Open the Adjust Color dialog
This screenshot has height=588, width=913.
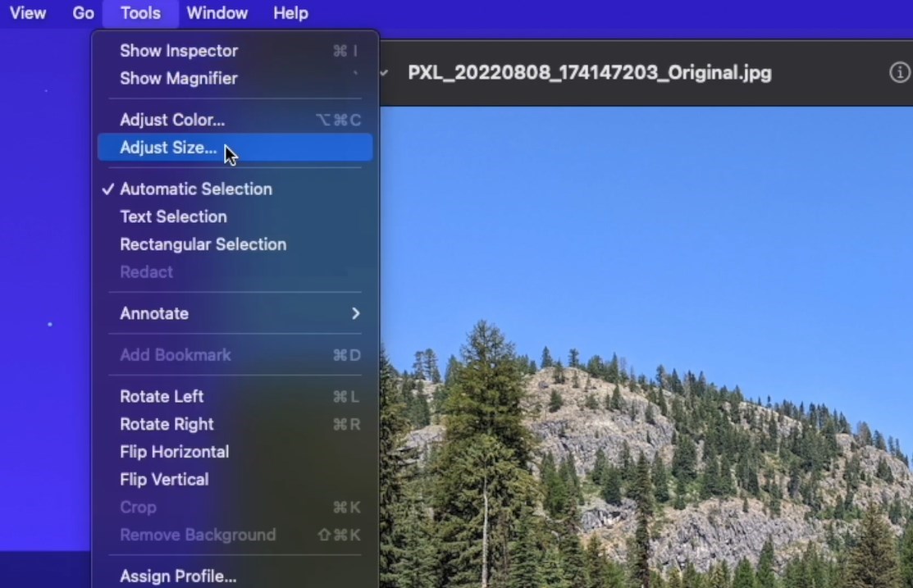pos(171,120)
